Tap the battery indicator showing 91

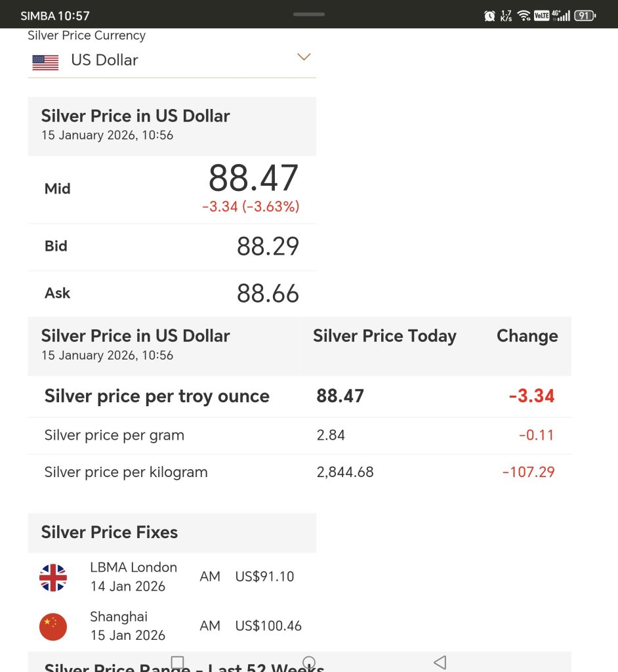585,16
